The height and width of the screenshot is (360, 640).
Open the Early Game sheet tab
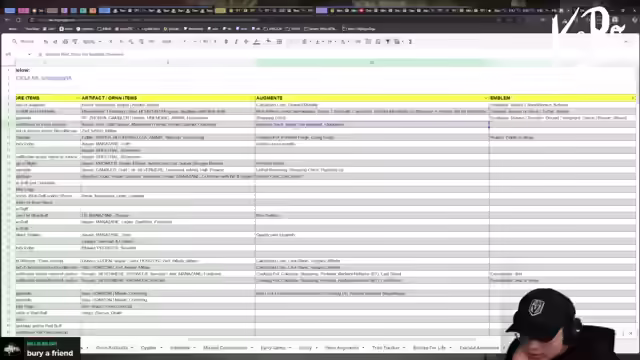273,348
